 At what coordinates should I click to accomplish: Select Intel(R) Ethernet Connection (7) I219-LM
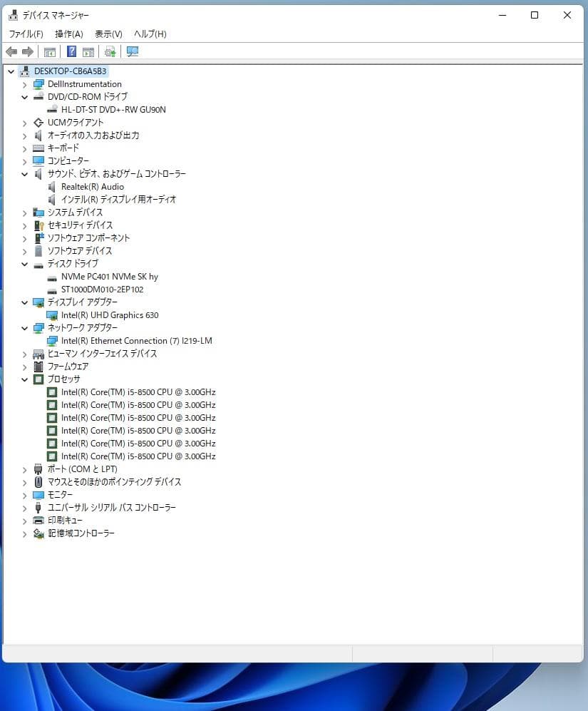pyautogui.click(x=135, y=340)
